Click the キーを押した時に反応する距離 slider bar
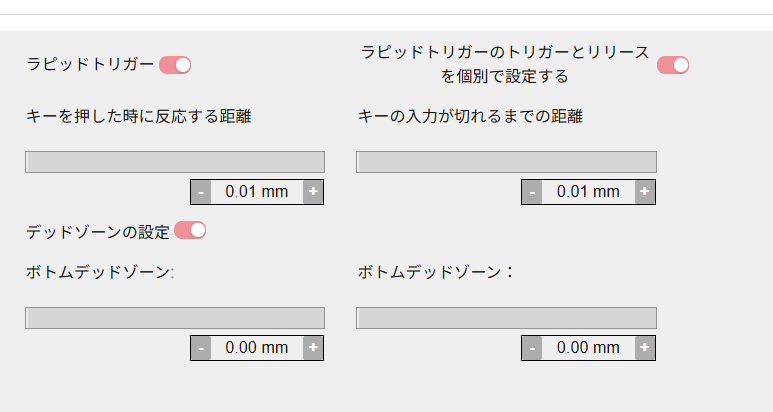This screenshot has width=773, height=412. point(175,162)
